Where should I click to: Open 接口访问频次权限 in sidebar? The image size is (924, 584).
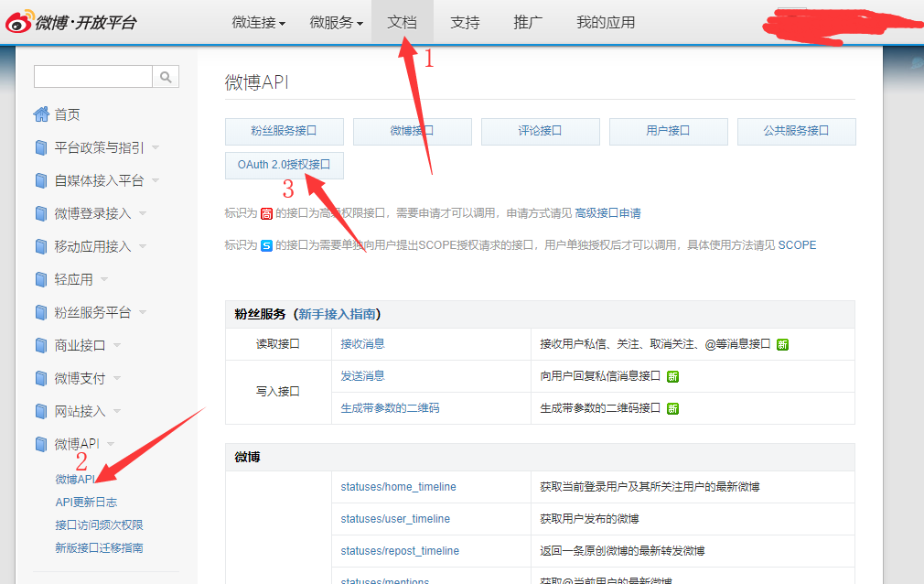pos(99,525)
